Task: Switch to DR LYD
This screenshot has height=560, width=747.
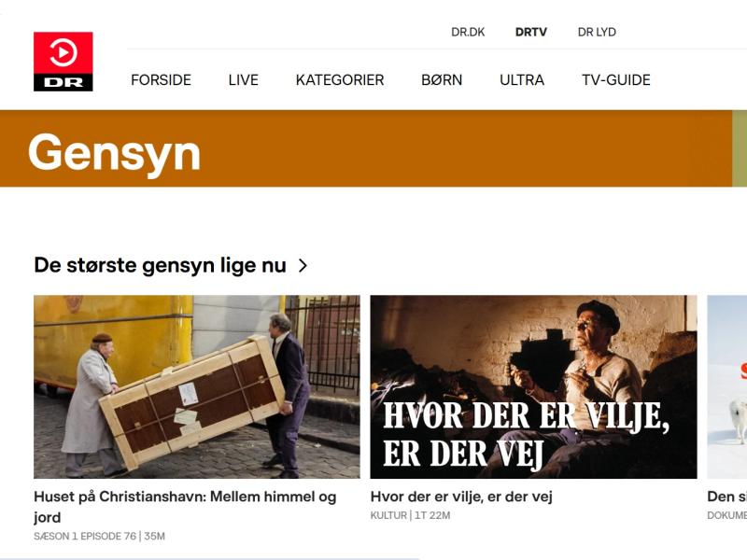Action: [x=597, y=32]
